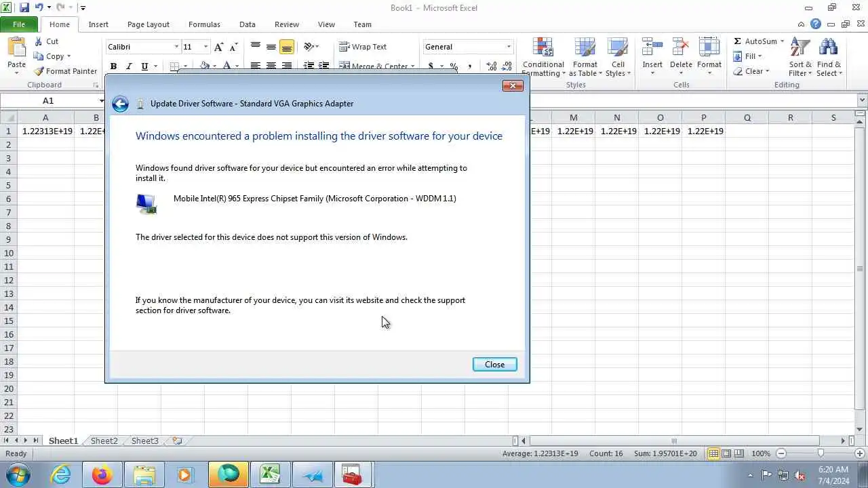Click the Save icon in Quick Access Toolbar
Viewport: 868px width, 488px height.
[x=24, y=7]
